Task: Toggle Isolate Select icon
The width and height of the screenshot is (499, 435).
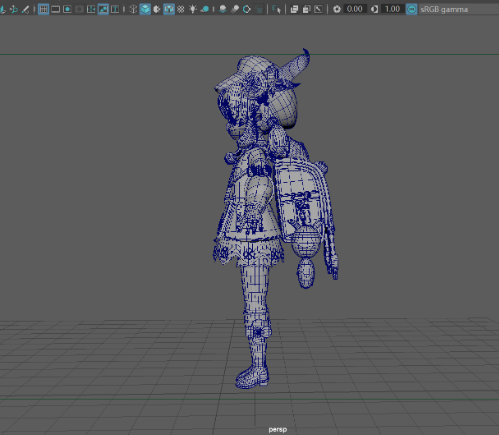Action: point(276,9)
